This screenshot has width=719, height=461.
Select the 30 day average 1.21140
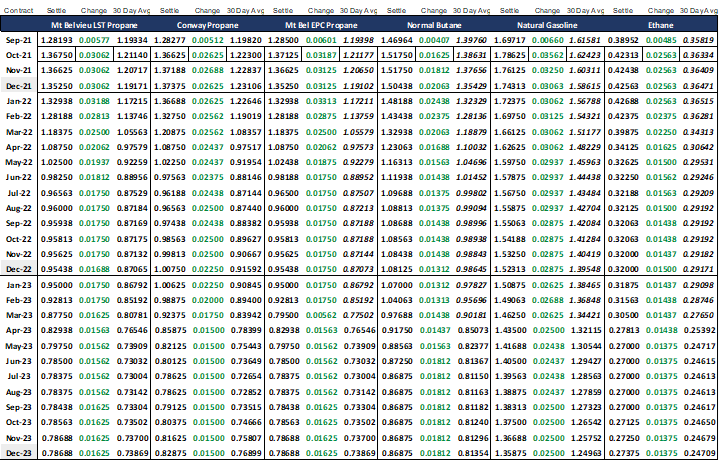coord(132,56)
